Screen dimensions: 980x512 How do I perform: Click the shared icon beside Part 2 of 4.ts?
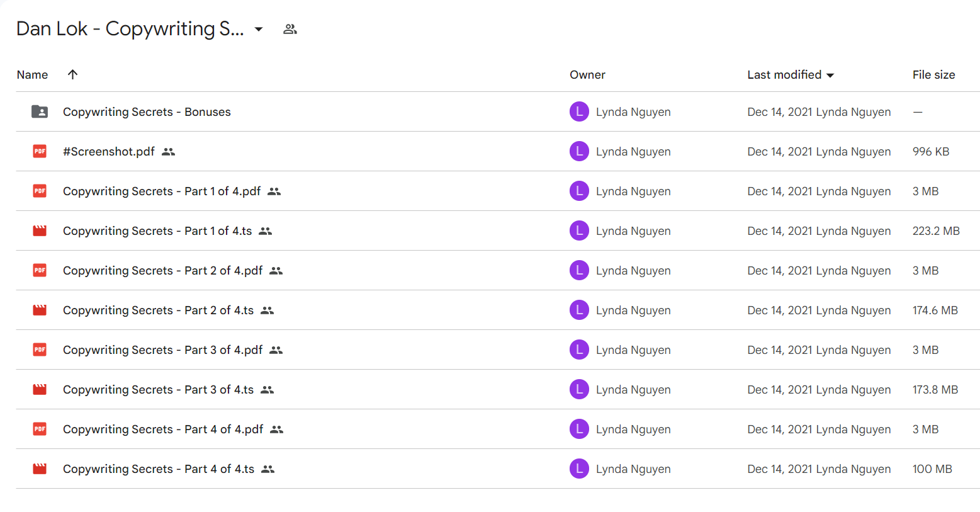(x=267, y=310)
